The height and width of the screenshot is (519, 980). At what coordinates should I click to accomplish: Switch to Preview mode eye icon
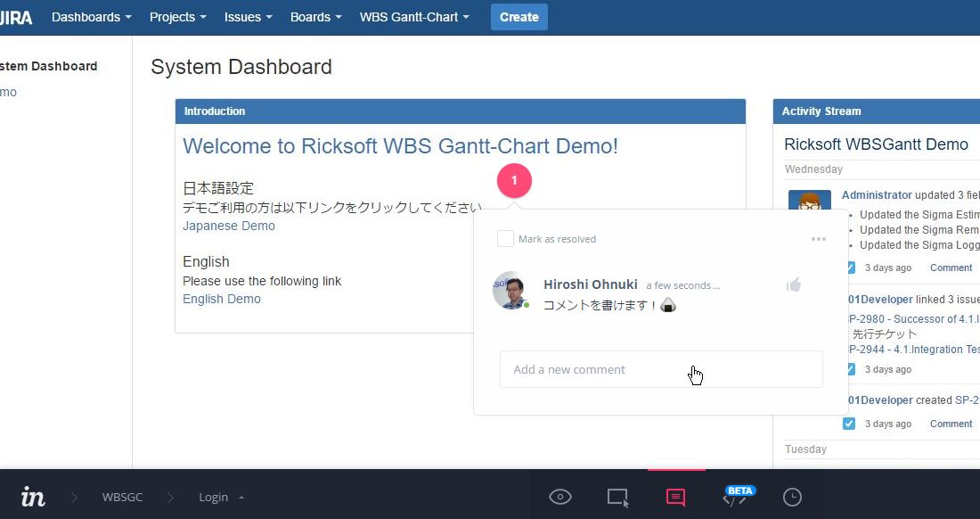[x=560, y=497]
